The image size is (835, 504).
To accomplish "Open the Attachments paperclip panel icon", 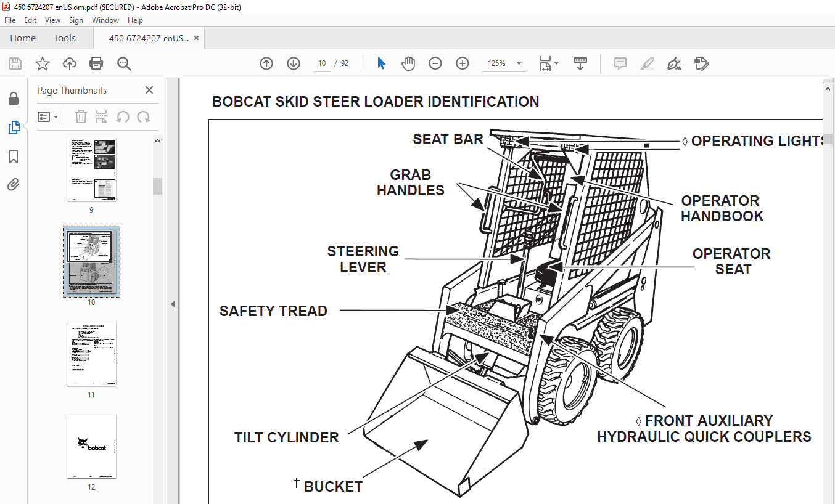I will coord(14,184).
